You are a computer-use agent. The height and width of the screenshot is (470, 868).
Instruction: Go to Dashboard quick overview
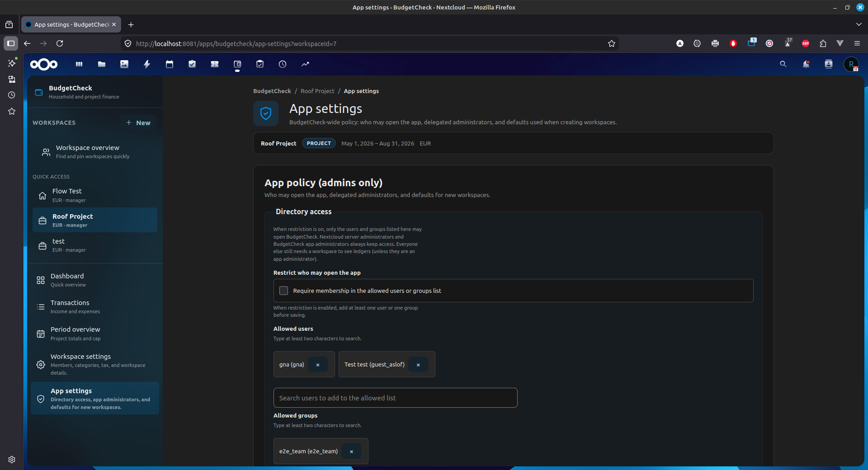click(x=95, y=280)
